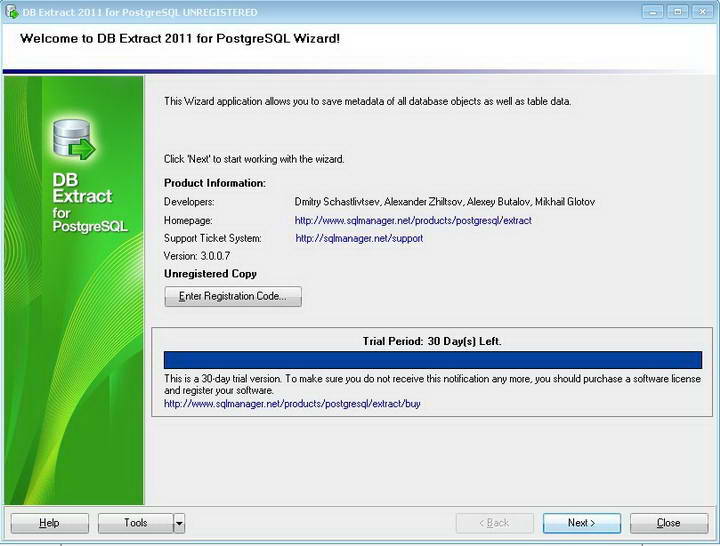
Task: Click the 'Version: 3.0.0.7' text
Action: [x=197, y=256]
